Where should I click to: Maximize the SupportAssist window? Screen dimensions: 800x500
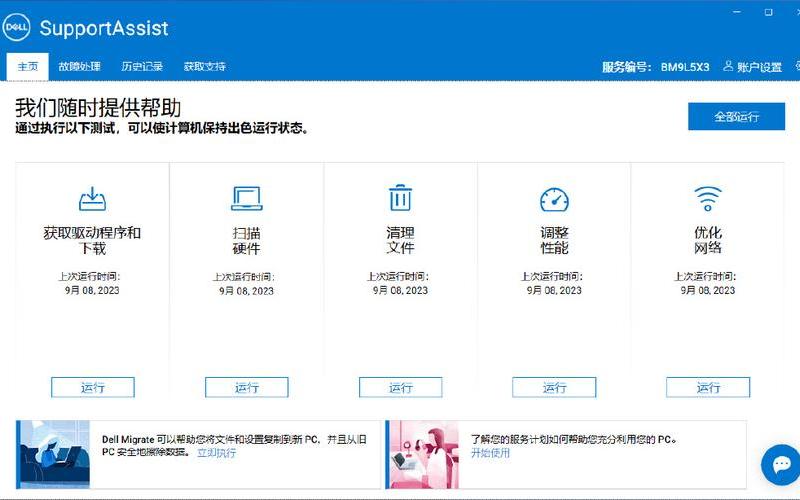coord(768,12)
